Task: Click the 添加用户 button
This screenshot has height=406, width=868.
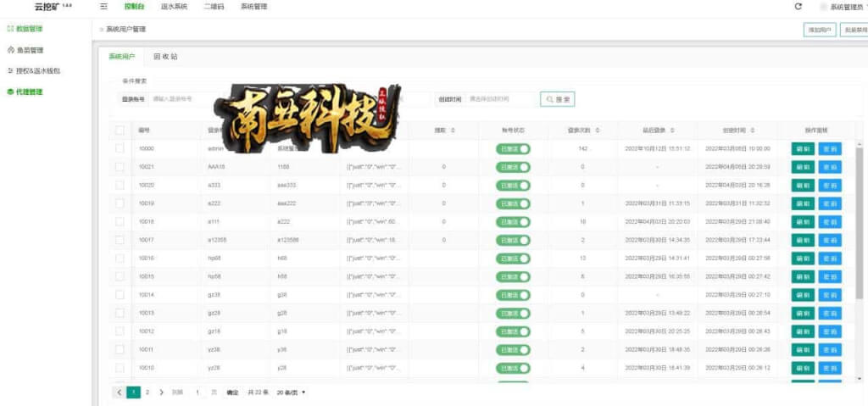Action: [820, 30]
